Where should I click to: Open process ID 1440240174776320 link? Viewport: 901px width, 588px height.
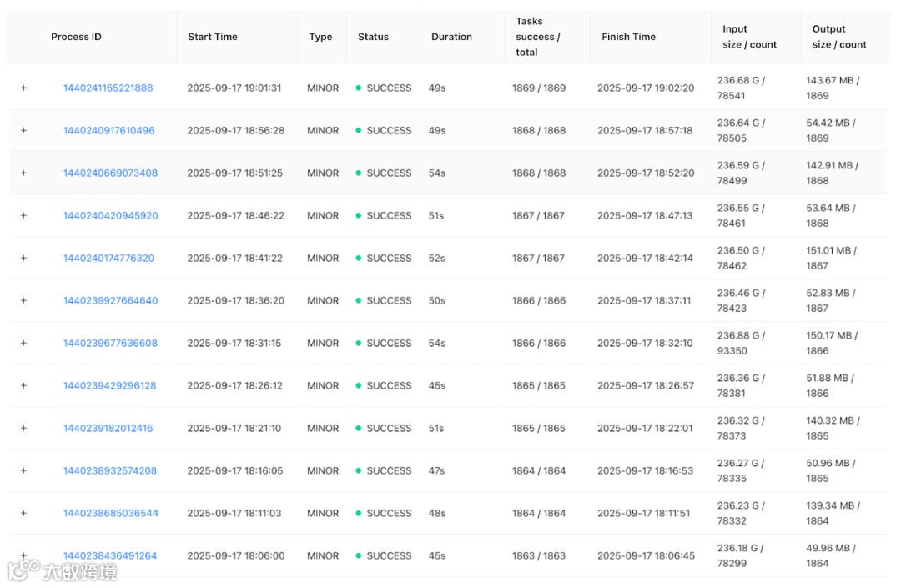[108, 258]
